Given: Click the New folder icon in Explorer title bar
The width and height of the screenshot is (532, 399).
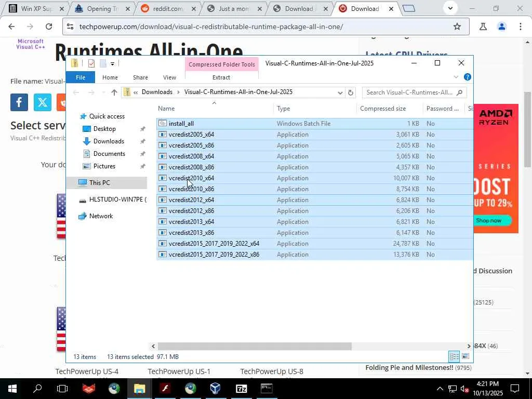Looking at the screenshot, I should click(x=103, y=63).
